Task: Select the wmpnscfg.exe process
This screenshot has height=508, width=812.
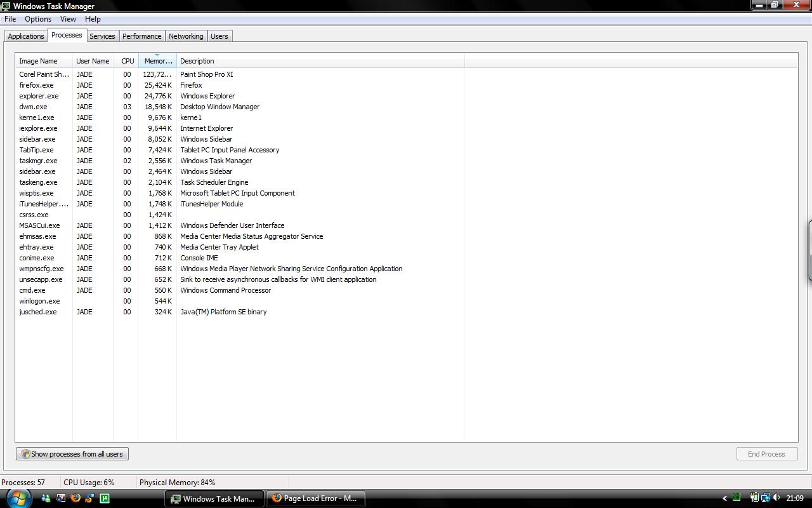Action: tap(240, 269)
